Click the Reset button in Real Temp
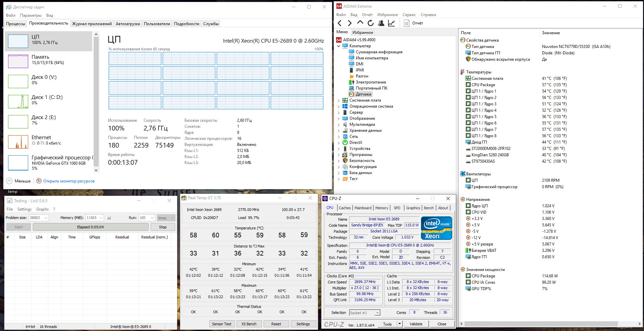This screenshot has width=644, height=331. (276, 324)
